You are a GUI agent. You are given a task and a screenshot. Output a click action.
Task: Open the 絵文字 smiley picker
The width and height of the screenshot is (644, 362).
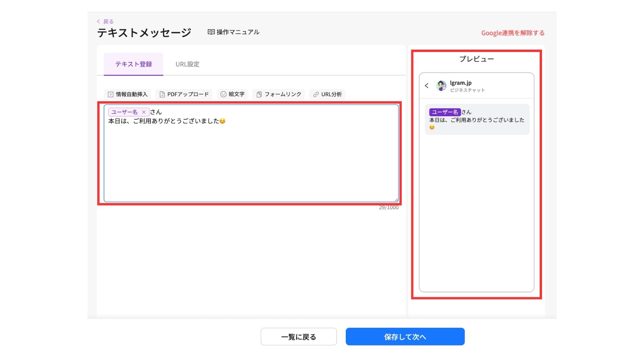(223, 95)
